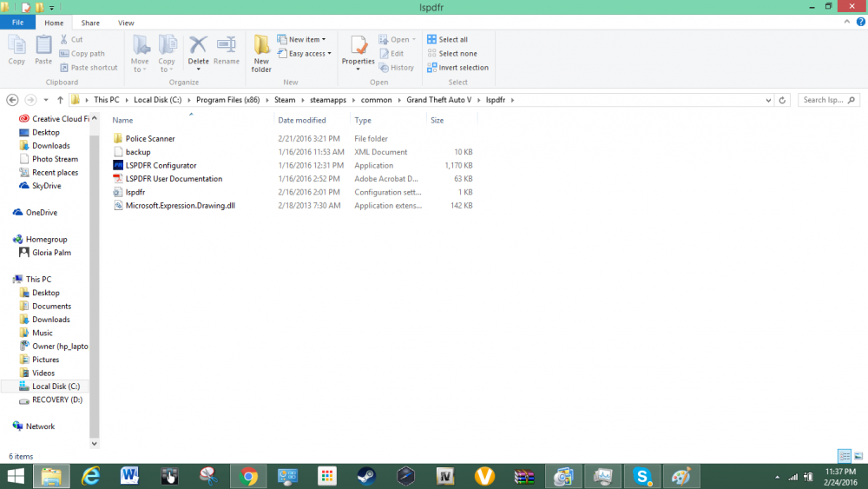Switch to large icons view
This screenshot has height=489, width=868.
click(858, 456)
